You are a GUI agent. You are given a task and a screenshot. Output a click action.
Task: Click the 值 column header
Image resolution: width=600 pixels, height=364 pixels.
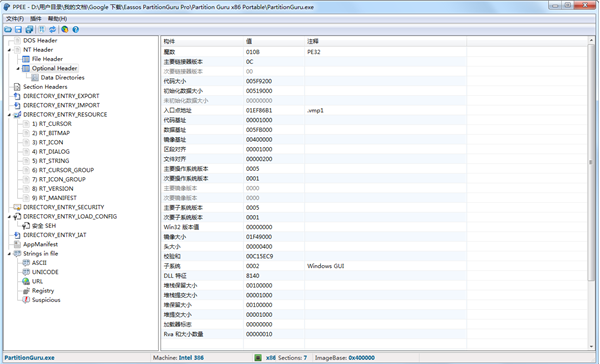[274, 41]
